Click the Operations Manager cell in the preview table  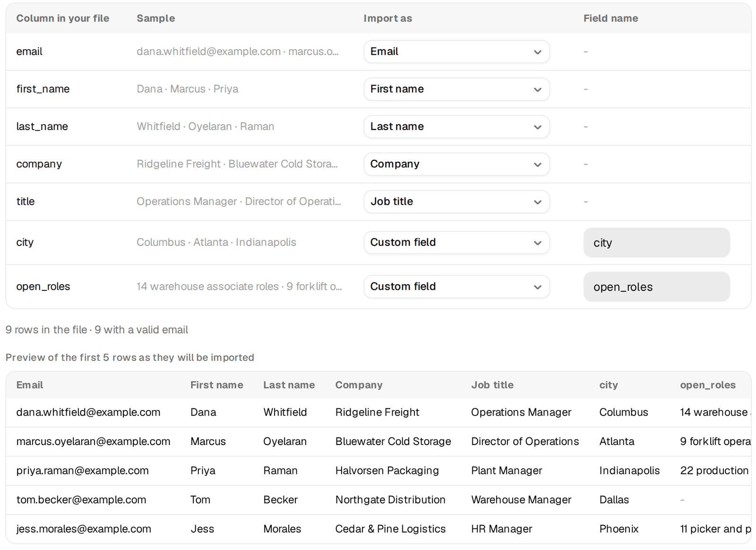tap(521, 412)
